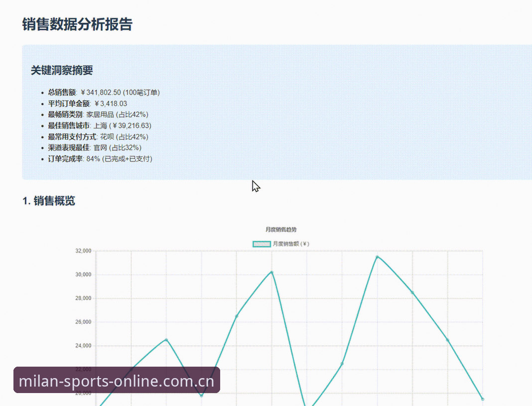Click the 24,000 y-axis label
532x406 pixels.
pos(83,346)
